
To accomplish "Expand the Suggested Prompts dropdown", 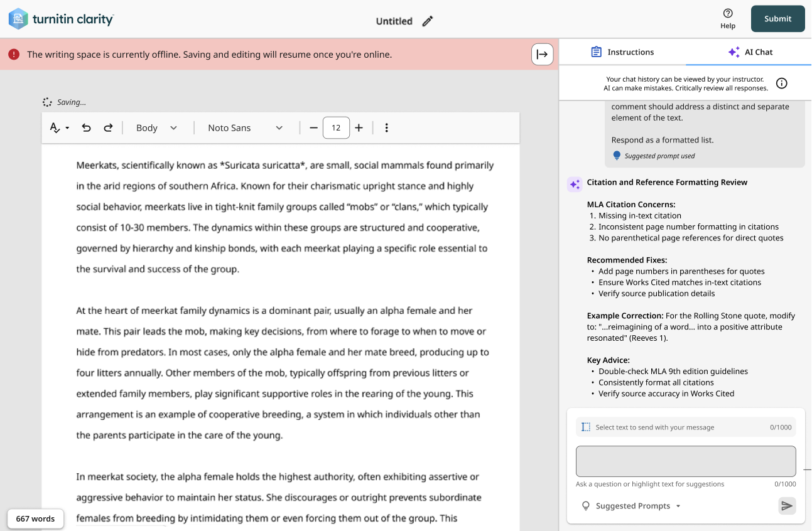I will click(x=632, y=506).
